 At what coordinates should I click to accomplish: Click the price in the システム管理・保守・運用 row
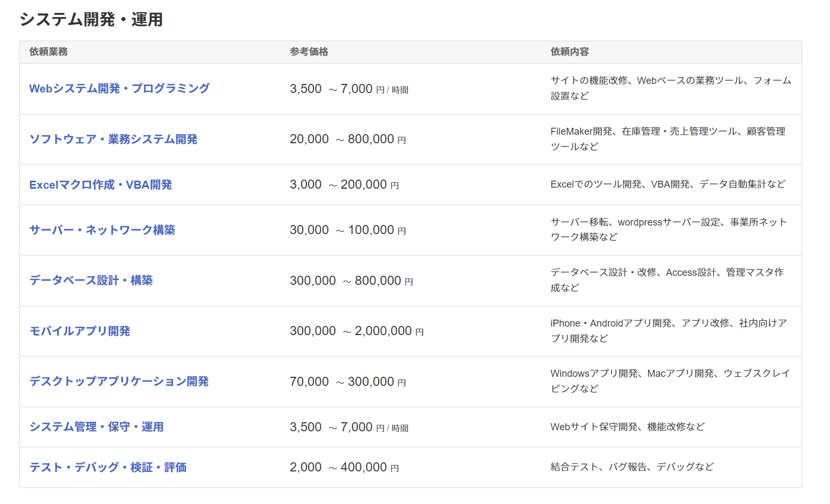pyautogui.click(x=349, y=427)
